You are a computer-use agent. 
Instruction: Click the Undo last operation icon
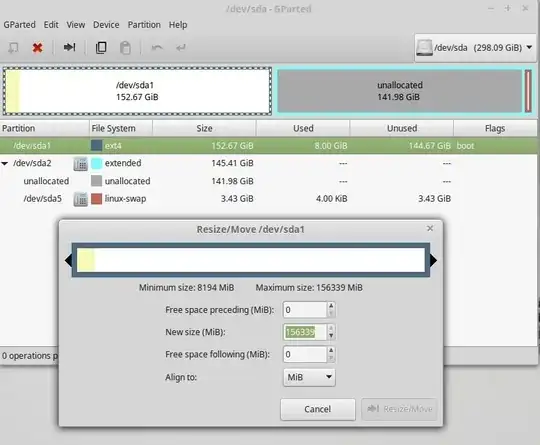click(x=157, y=48)
